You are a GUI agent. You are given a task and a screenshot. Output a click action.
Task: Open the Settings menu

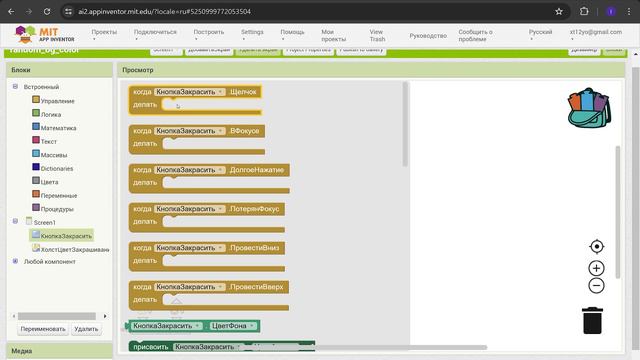[252, 35]
